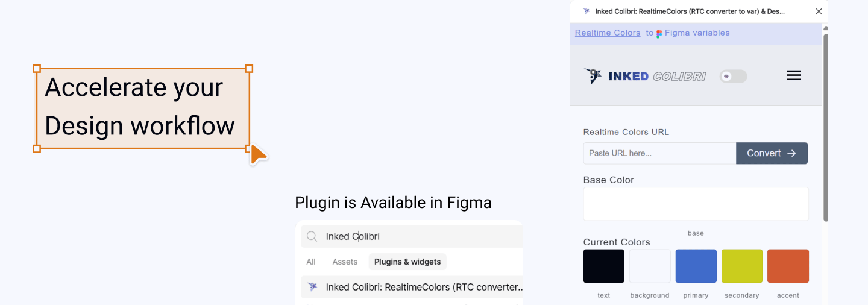Click the search magnifier icon
The height and width of the screenshot is (305, 868).
(x=312, y=236)
